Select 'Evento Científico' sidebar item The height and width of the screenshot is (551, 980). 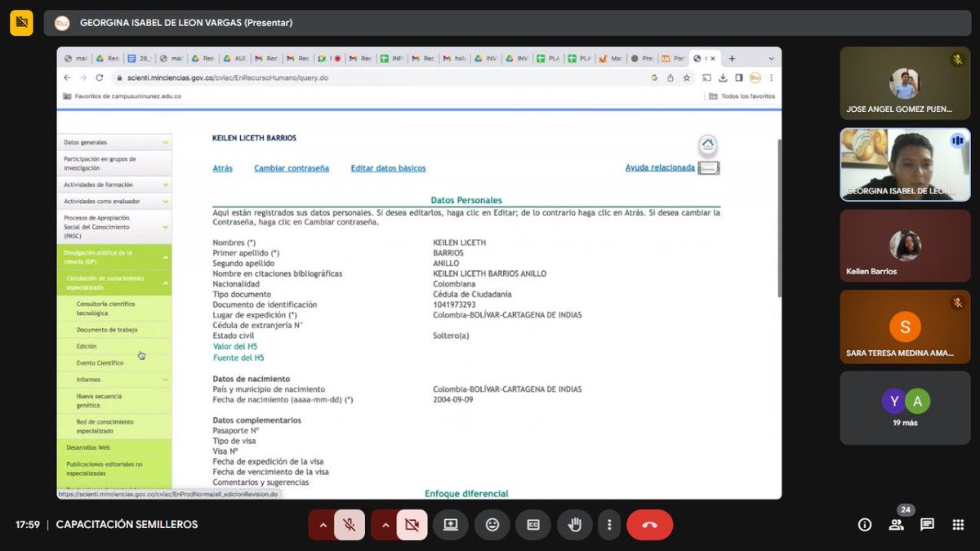click(x=114, y=363)
